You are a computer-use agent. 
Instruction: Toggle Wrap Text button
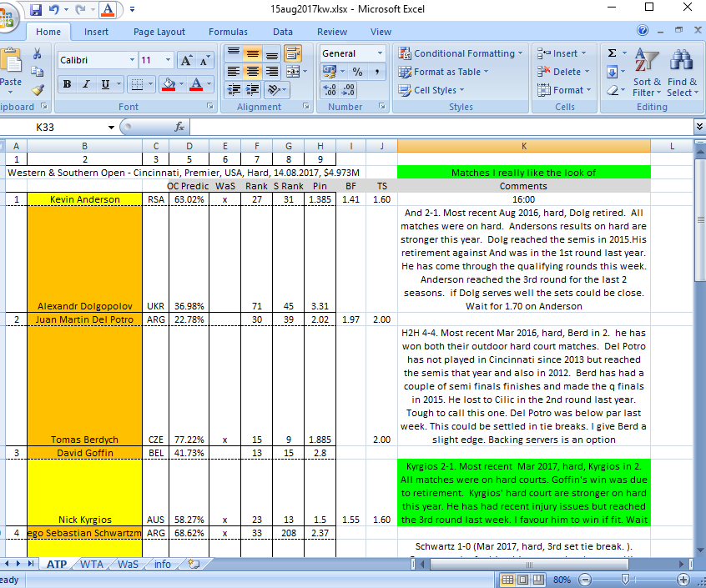[293, 53]
